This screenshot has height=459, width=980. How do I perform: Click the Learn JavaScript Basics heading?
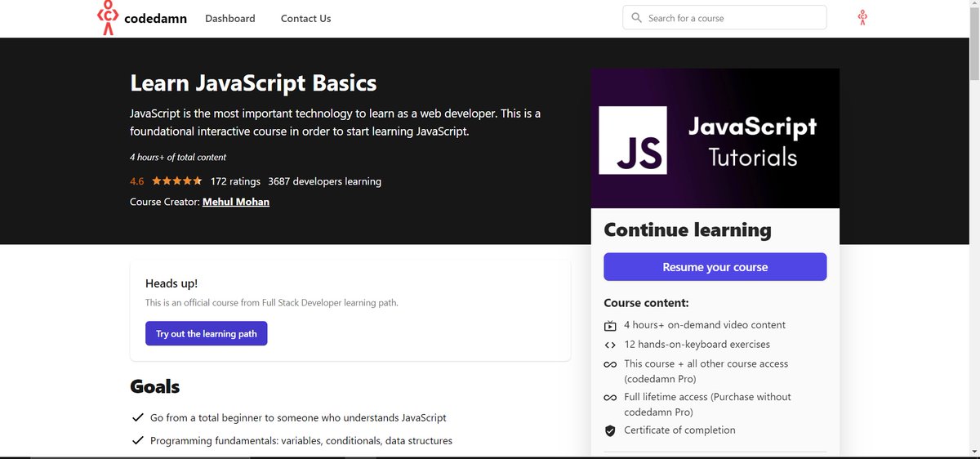(x=253, y=83)
